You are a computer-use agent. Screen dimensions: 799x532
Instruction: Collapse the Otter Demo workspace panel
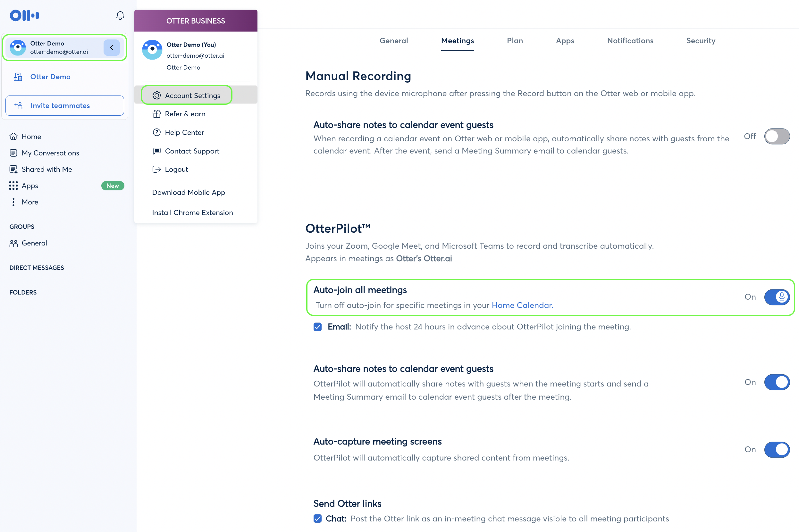tap(111, 47)
